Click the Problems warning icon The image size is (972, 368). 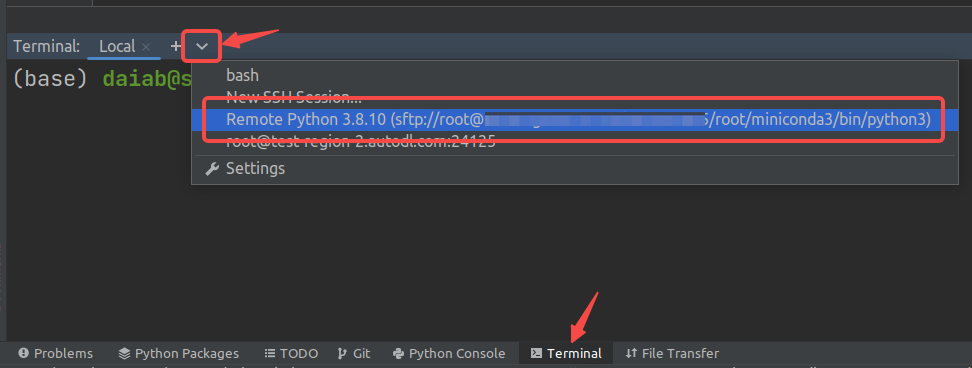pyautogui.click(x=24, y=353)
